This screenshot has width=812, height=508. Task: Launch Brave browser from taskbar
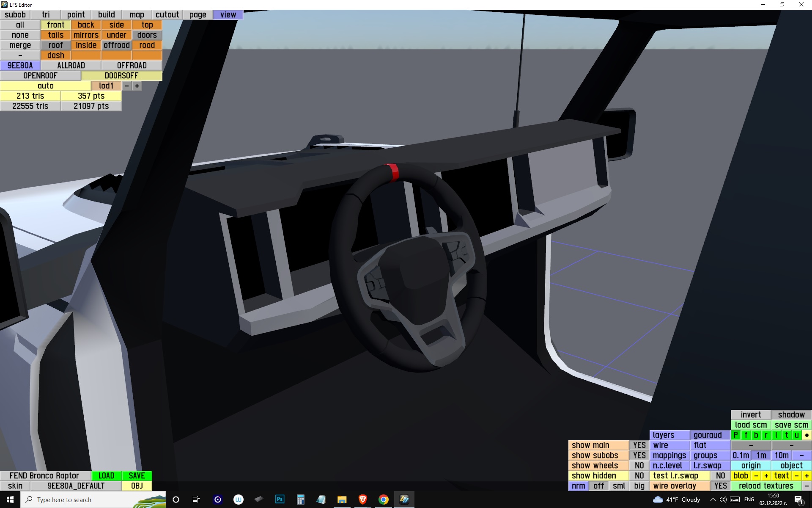[362, 500]
